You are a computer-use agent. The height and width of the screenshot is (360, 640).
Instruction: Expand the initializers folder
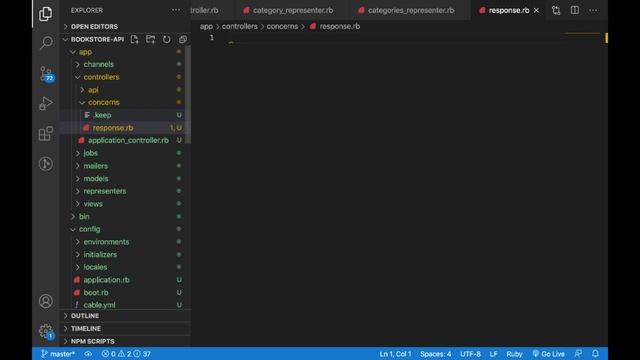pyautogui.click(x=100, y=254)
